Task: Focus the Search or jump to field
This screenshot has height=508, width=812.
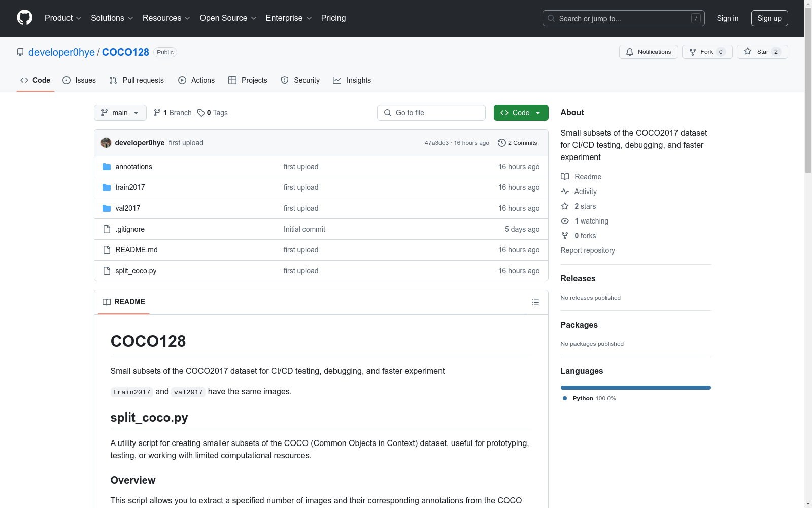Action: coord(623,18)
